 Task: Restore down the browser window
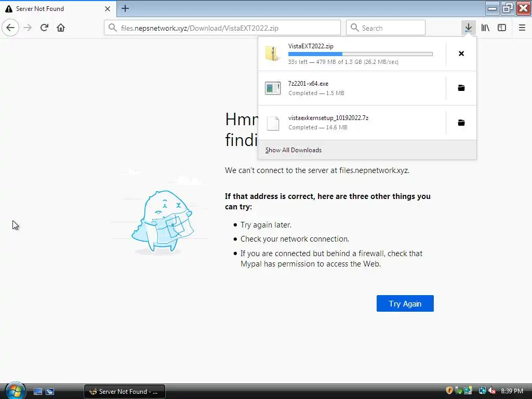[508, 8]
